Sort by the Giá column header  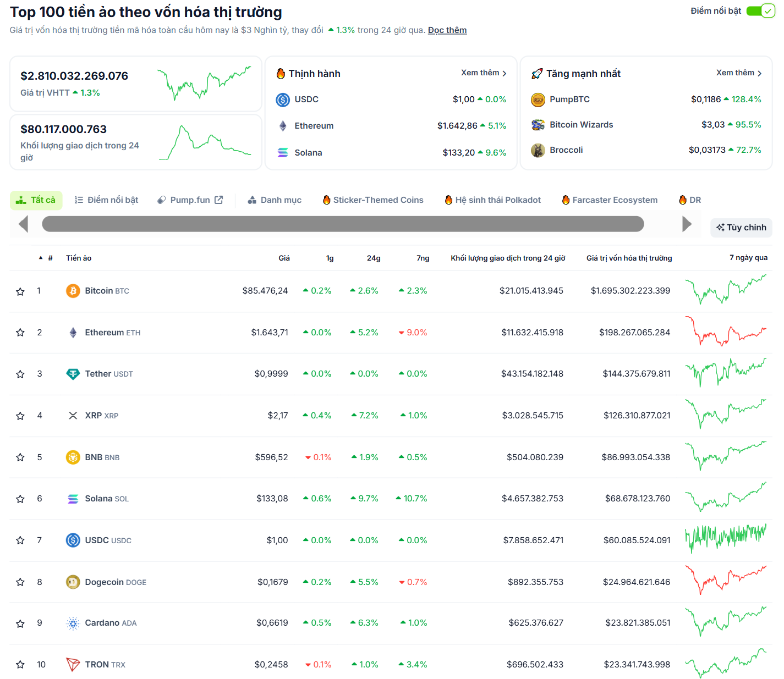284,258
